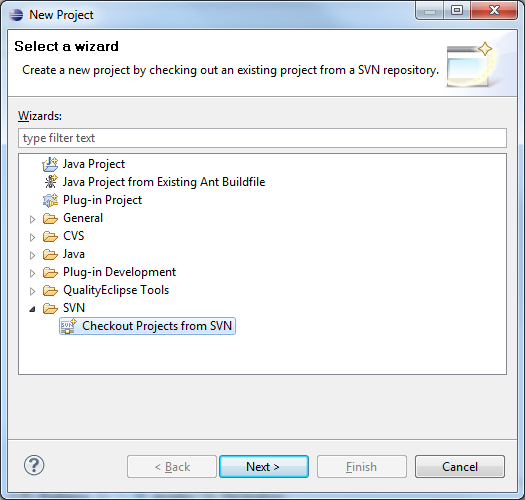Viewport: 525px width, 500px height.
Task: Select Java Project from Existing Ant Buildfile
Action: tap(164, 182)
